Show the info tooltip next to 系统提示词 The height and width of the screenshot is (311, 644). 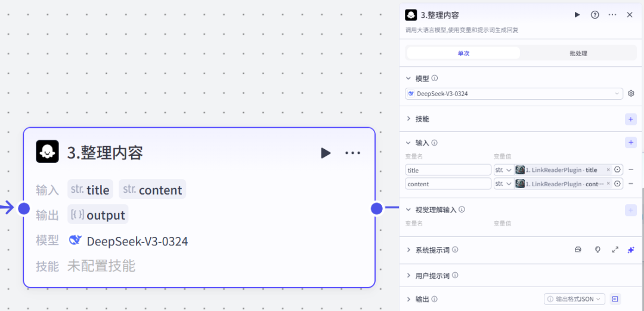[455, 250]
